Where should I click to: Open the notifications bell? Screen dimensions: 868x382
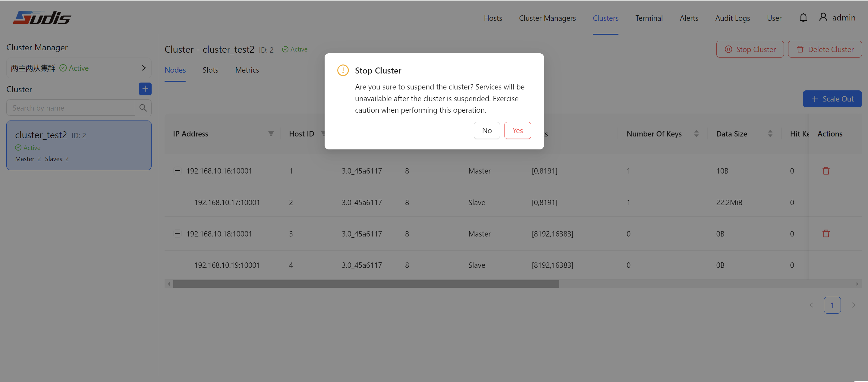point(803,17)
